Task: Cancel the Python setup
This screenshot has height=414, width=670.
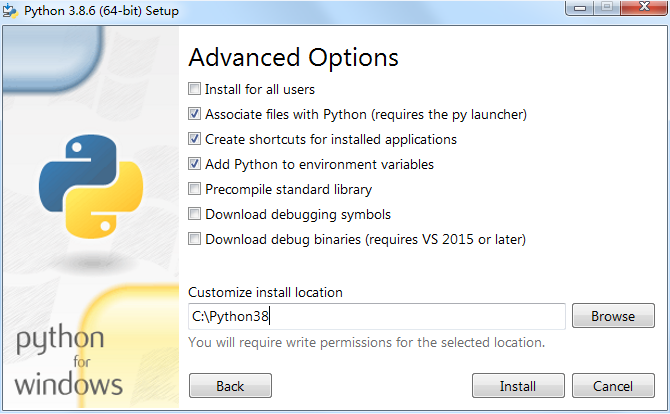Action: pyautogui.click(x=613, y=386)
